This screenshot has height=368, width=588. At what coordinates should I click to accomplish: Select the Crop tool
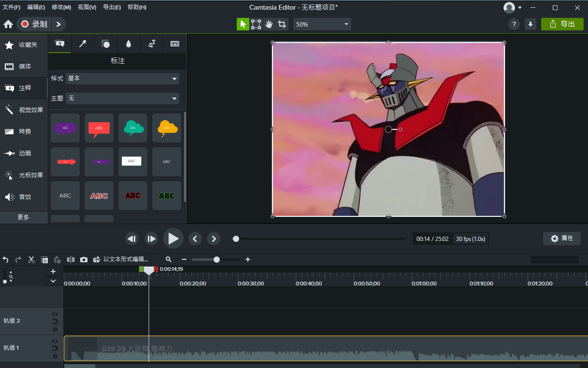coord(282,24)
